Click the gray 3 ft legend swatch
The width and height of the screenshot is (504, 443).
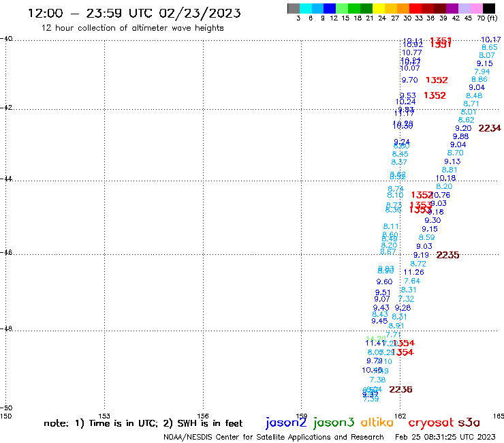tap(294, 8)
